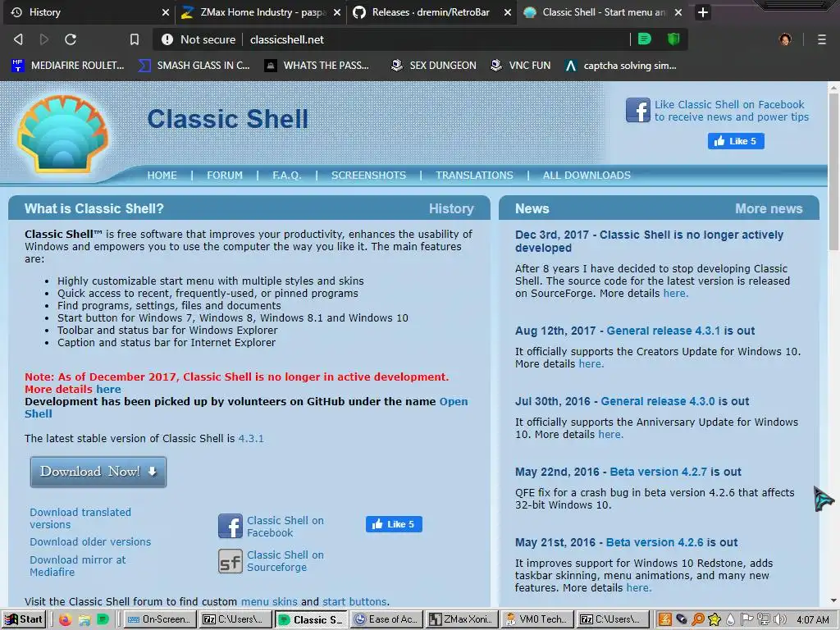Open the user profile avatar icon
Screen dimensions: 840x630
click(x=785, y=39)
